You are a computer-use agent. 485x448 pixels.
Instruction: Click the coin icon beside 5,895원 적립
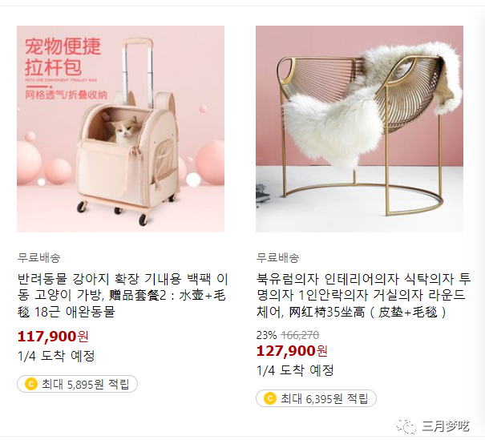(31, 385)
